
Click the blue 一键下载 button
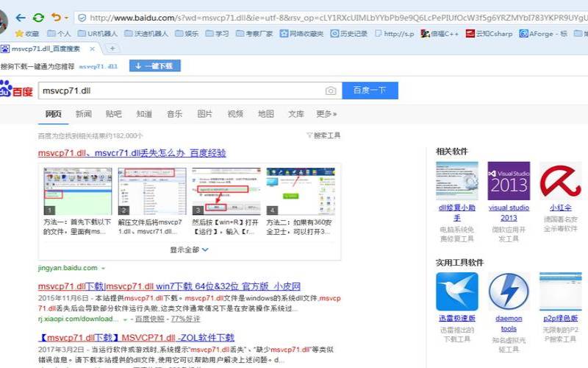(155, 66)
